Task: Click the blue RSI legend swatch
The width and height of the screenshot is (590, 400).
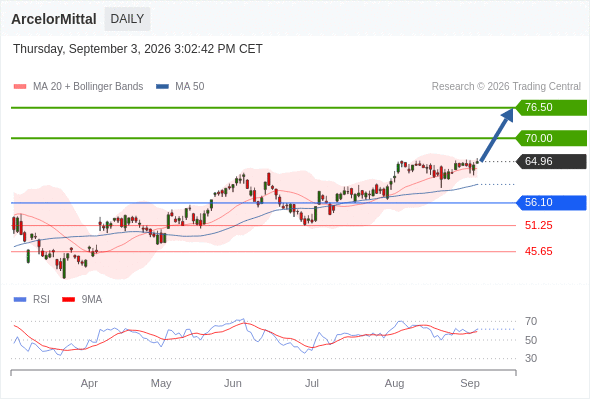Action: 20,300
